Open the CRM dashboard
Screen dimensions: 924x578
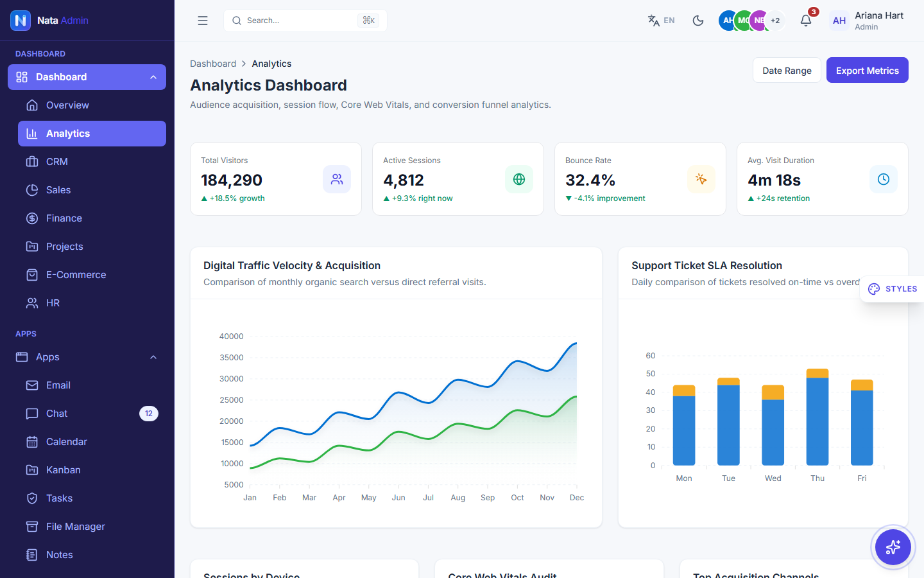pyautogui.click(x=92, y=162)
